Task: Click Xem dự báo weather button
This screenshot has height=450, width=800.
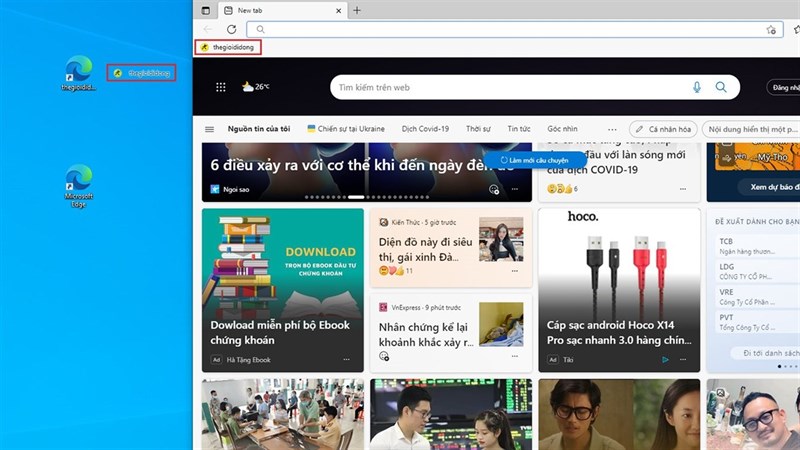Action: pyautogui.click(x=771, y=187)
